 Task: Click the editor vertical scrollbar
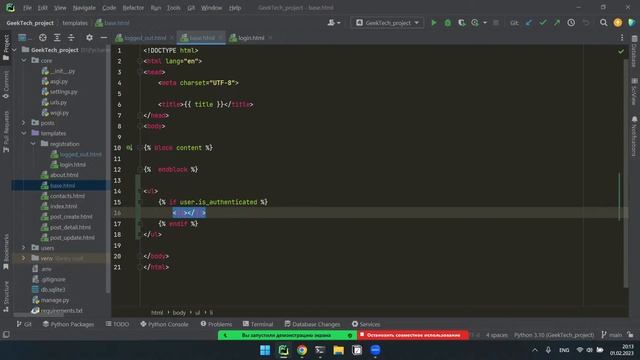click(626, 173)
